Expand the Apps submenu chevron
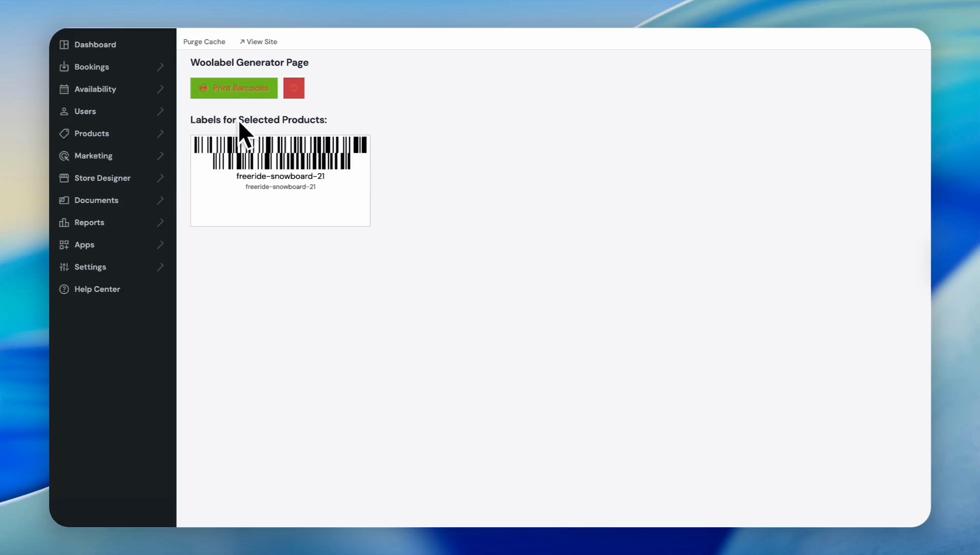The height and width of the screenshot is (555, 980). (160, 245)
